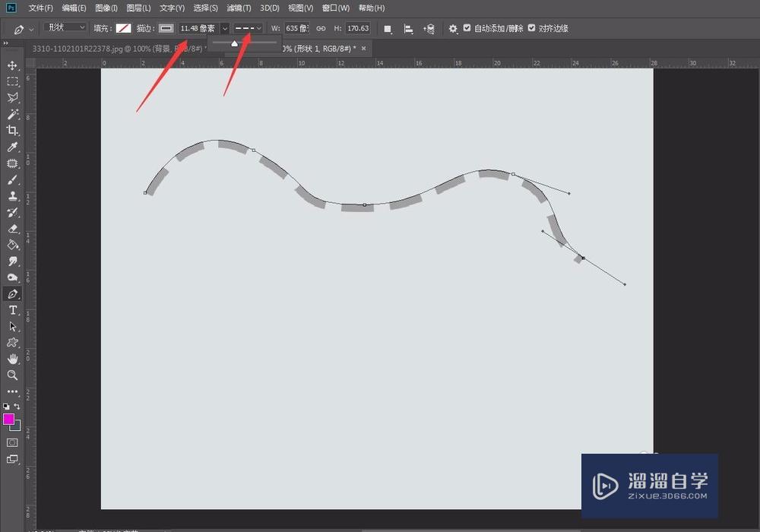Open the 帮助(H) menu

pos(372,8)
